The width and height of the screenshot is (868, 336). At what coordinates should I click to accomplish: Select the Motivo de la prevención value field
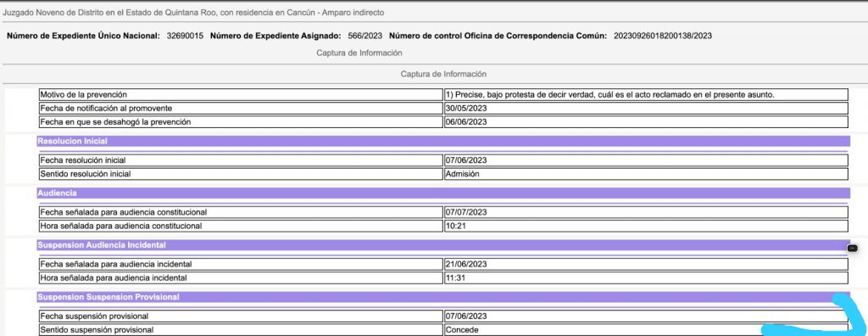646,95
